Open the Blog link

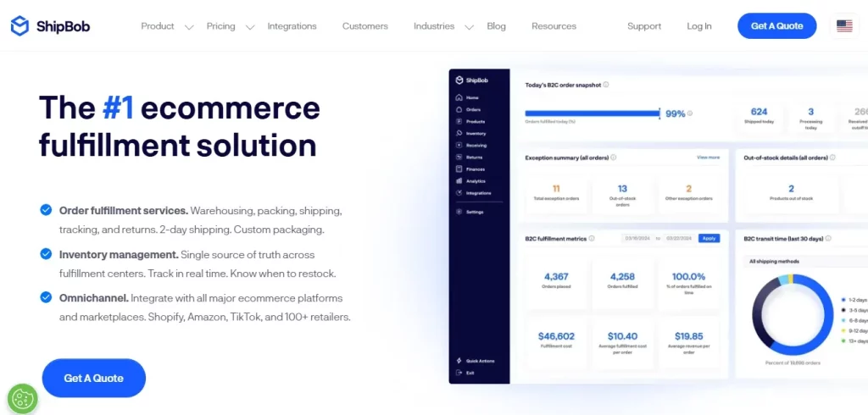[x=496, y=26]
